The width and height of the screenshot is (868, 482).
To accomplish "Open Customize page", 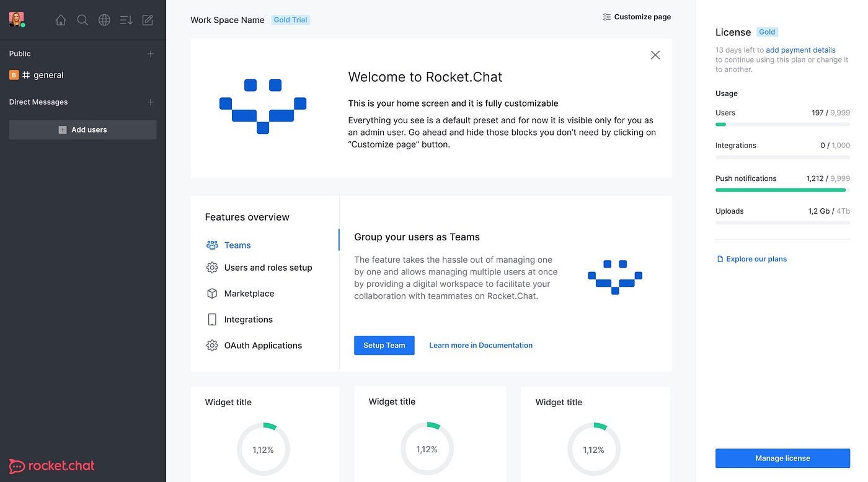I will [x=637, y=17].
